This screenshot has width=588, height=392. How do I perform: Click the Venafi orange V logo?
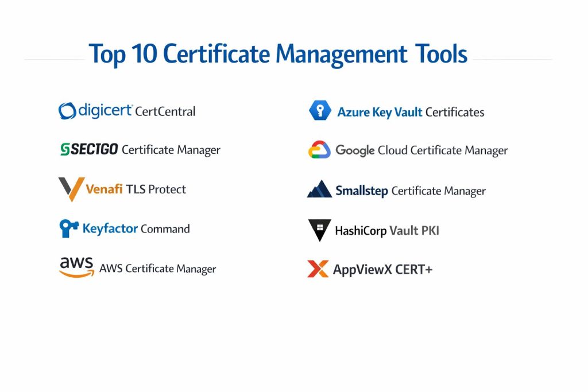[71, 189]
